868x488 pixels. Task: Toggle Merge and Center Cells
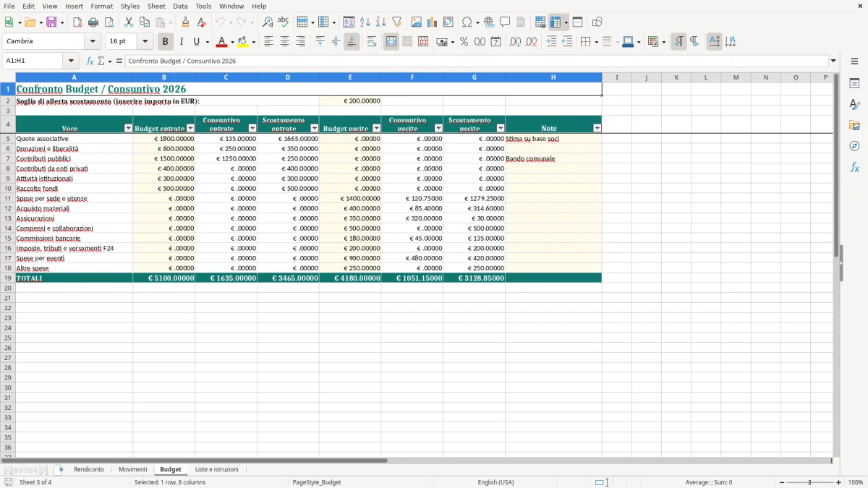pos(391,42)
